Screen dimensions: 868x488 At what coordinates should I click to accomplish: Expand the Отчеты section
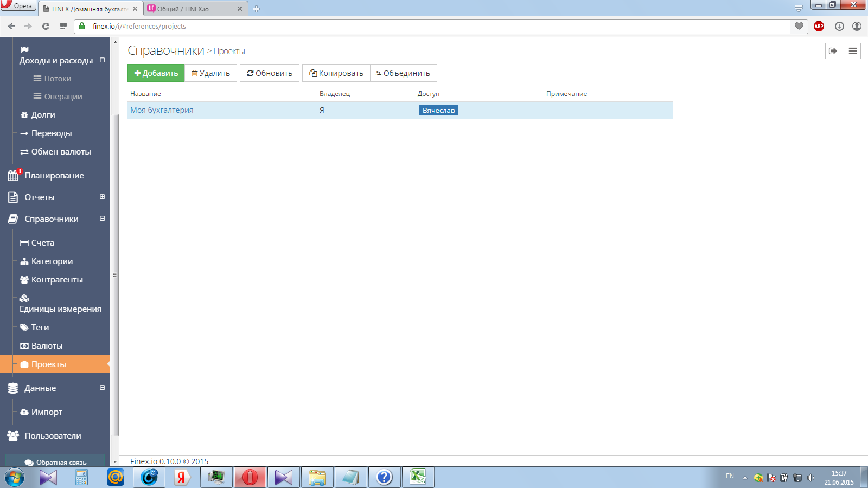102,197
